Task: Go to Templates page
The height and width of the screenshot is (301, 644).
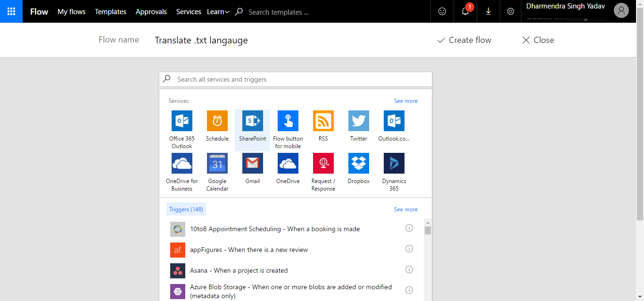Action: pos(111,12)
